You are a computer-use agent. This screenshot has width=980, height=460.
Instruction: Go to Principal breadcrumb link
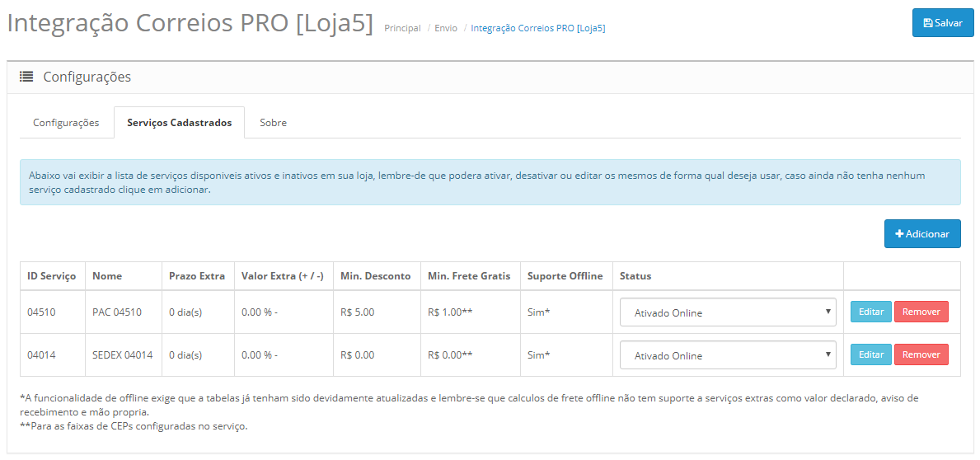pos(402,28)
